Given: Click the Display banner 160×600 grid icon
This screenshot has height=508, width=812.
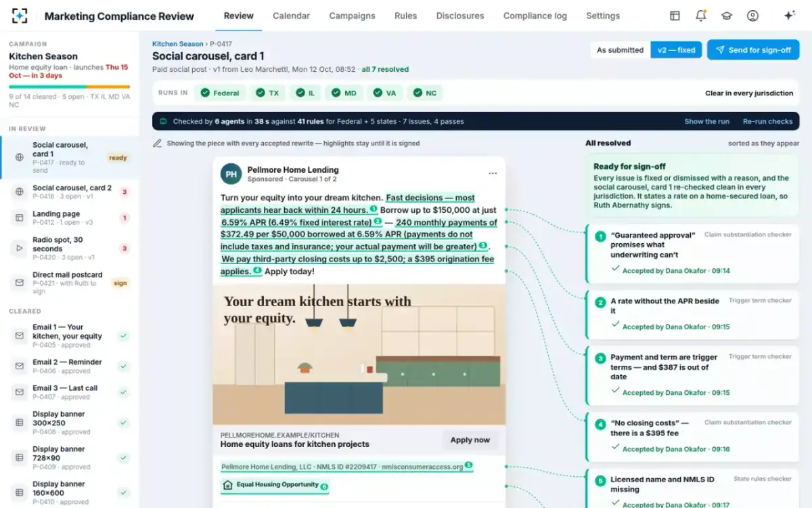Looking at the screenshot, I should [19, 492].
